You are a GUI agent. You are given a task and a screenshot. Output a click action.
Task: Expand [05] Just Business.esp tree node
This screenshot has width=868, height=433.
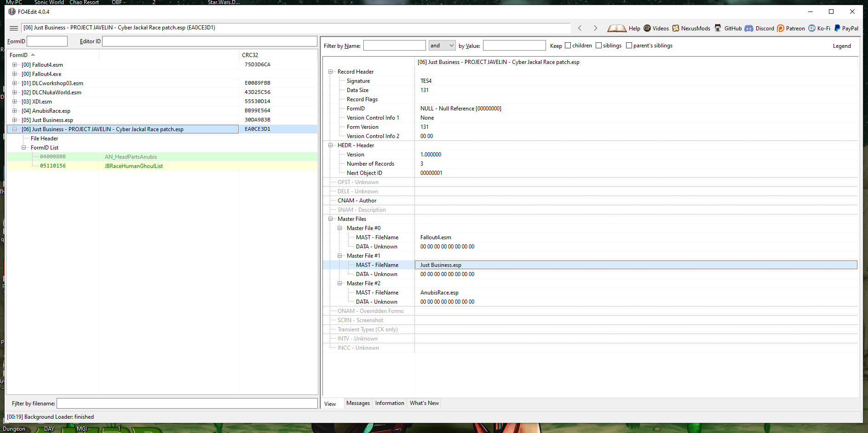point(14,120)
